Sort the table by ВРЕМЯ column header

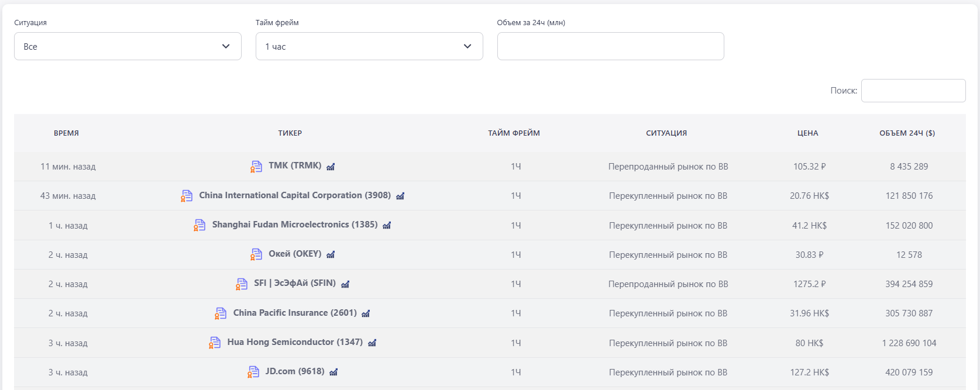66,133
